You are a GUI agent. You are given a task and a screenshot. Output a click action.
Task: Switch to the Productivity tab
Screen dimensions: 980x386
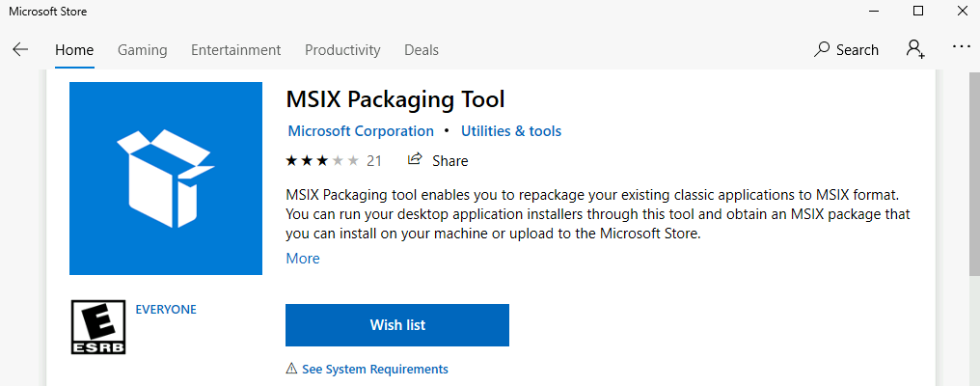click(342, 50)
